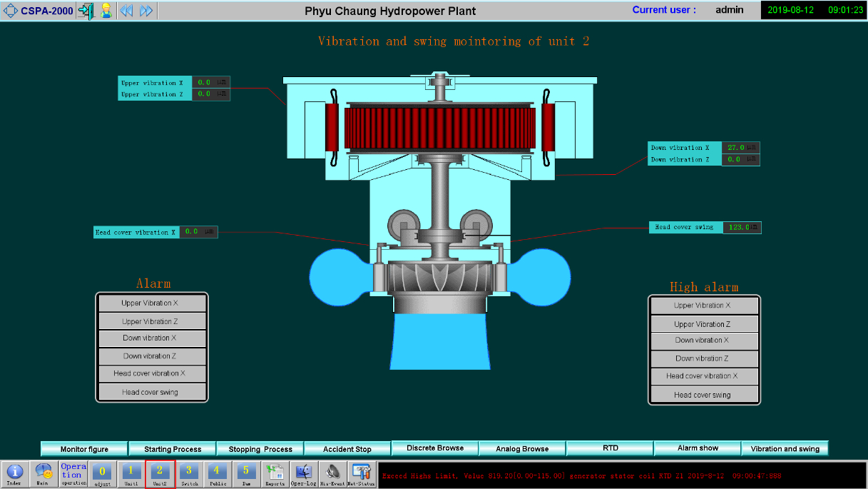The height and width of the screenshot is (489, 868).
Task: Open the Net-Status icon
Action: click(361, 474)
